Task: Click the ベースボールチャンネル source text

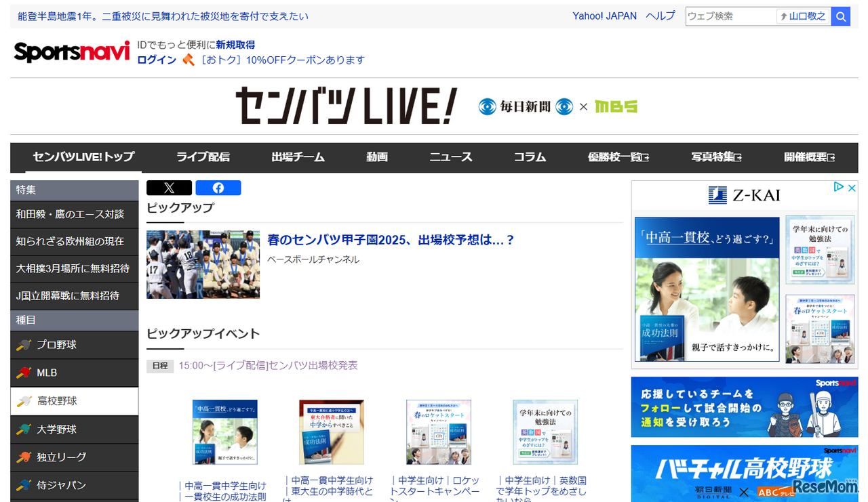Action: tap(313, 259)
